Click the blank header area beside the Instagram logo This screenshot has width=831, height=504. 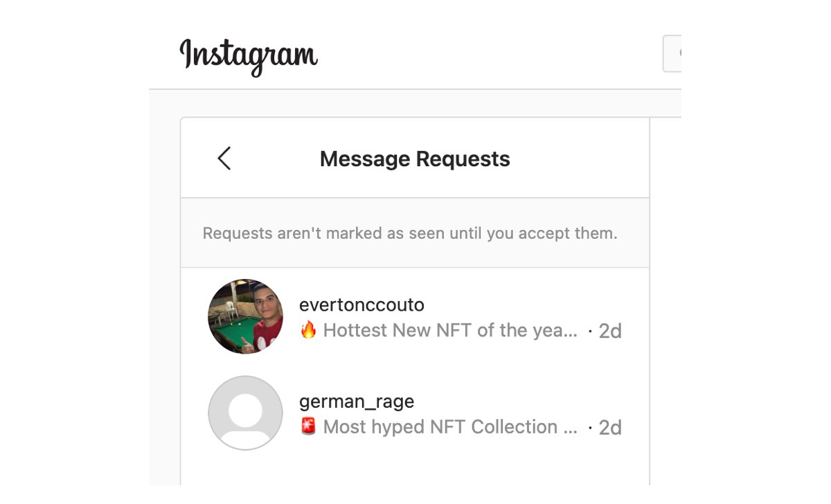click(485, 55)
